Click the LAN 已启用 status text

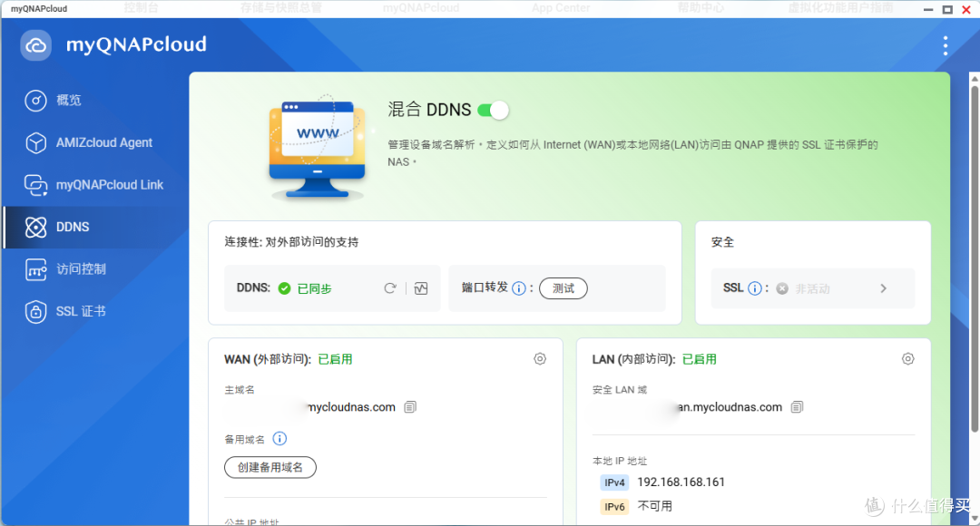[700, 359]
